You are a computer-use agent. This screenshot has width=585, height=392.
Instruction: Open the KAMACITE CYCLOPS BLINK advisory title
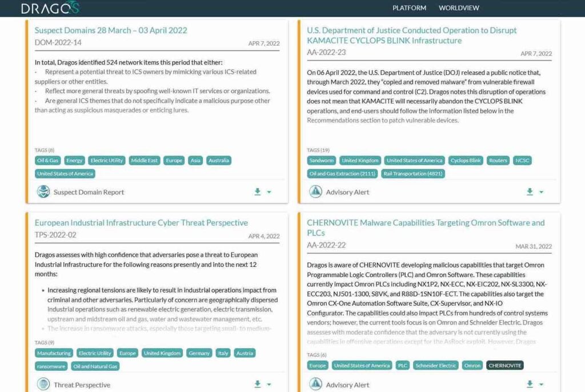[x=411, y=35]
